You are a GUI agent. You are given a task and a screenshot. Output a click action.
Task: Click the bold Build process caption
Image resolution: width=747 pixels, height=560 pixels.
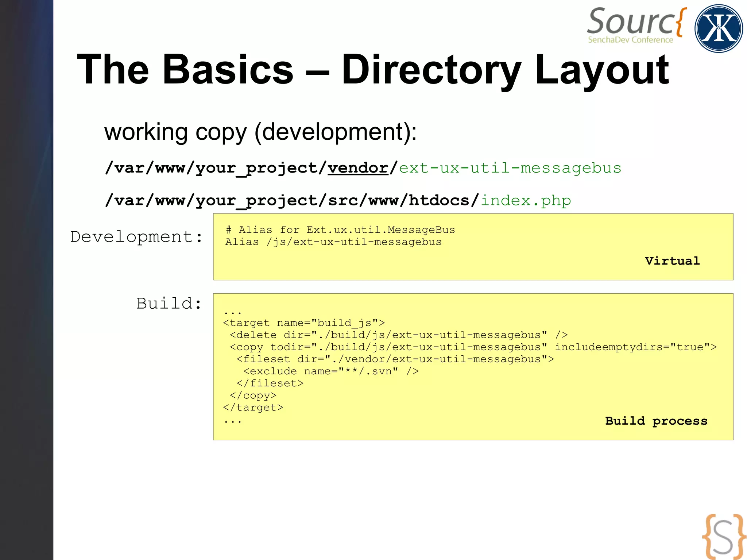(656, 421)
